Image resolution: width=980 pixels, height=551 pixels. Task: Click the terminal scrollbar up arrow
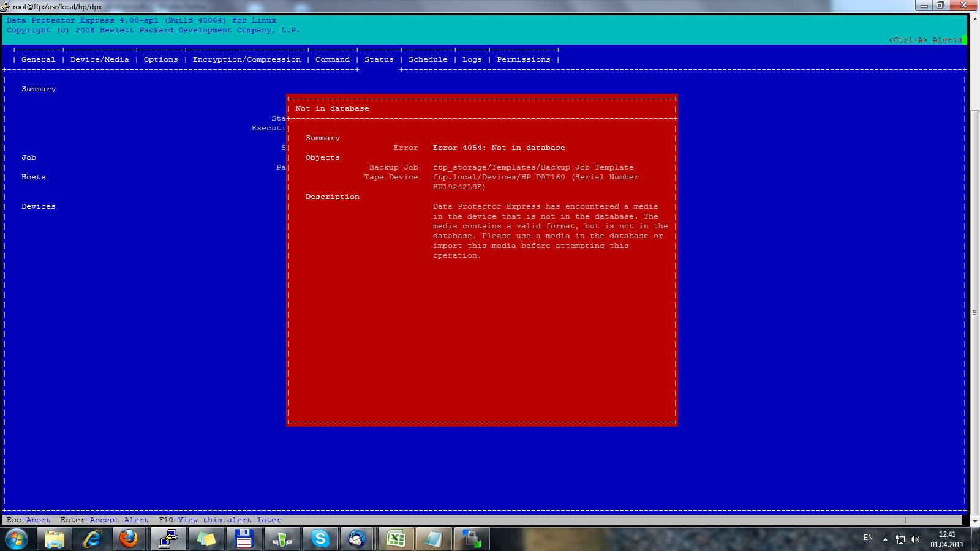point(974,19)
